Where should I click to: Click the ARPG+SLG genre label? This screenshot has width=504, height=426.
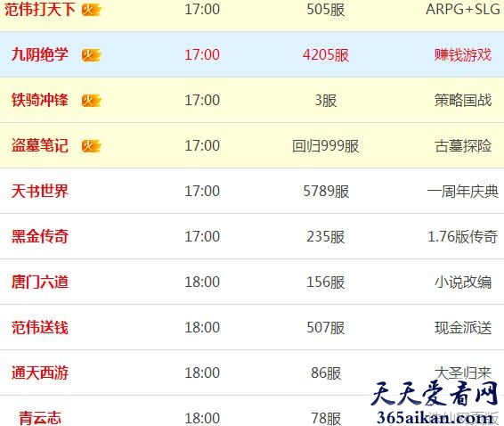(463, 9)
